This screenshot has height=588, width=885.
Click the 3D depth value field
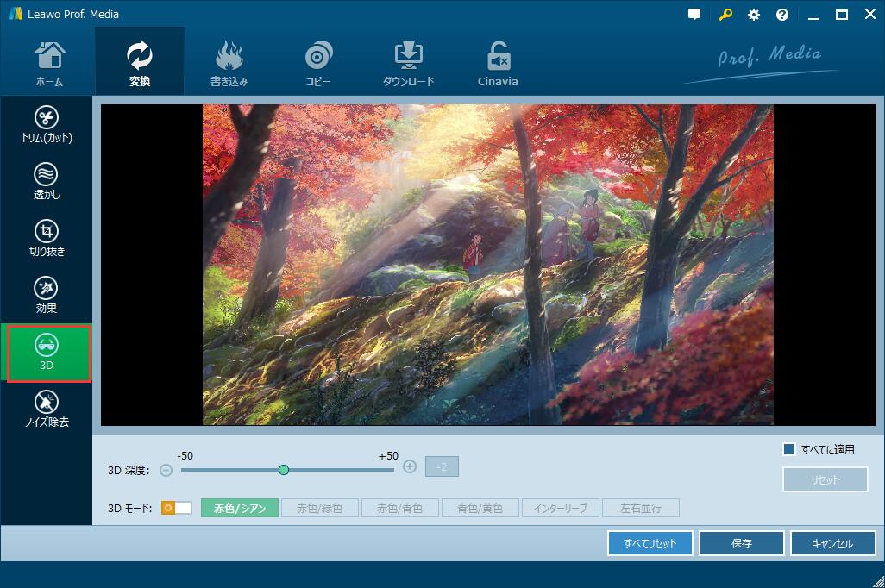click(x=442, y=466)
